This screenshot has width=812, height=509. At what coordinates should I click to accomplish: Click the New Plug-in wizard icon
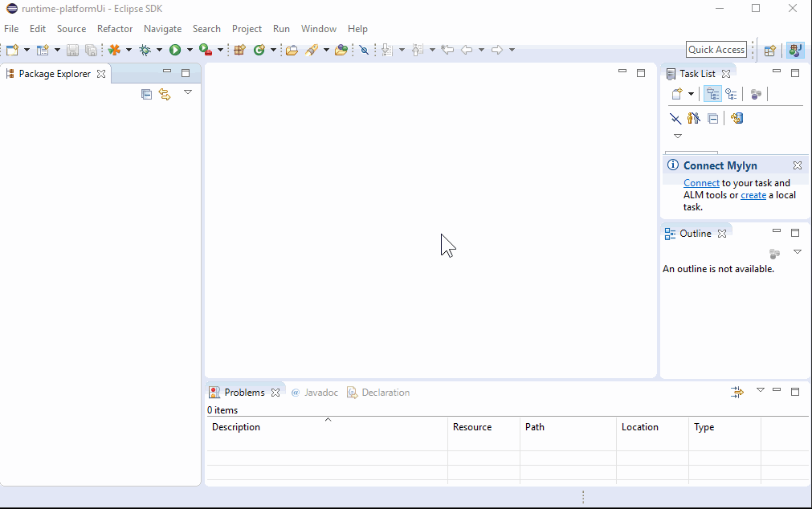coord(43,50)
